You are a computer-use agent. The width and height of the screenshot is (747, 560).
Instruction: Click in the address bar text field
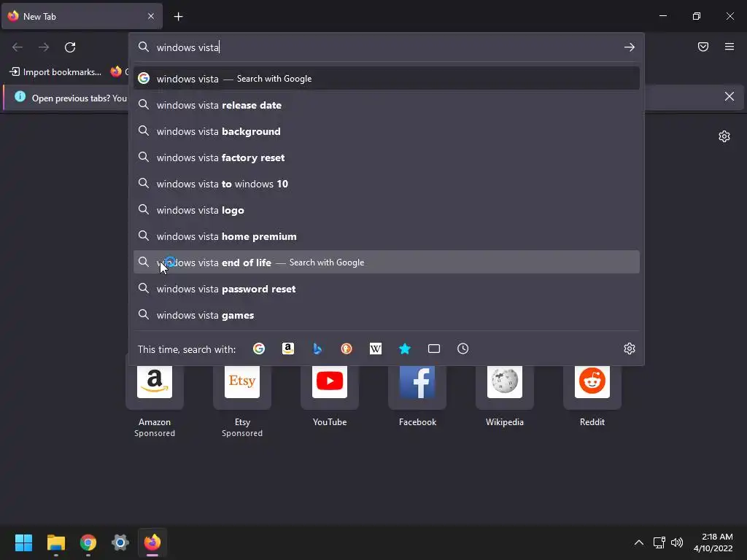(x=386, y=47)
